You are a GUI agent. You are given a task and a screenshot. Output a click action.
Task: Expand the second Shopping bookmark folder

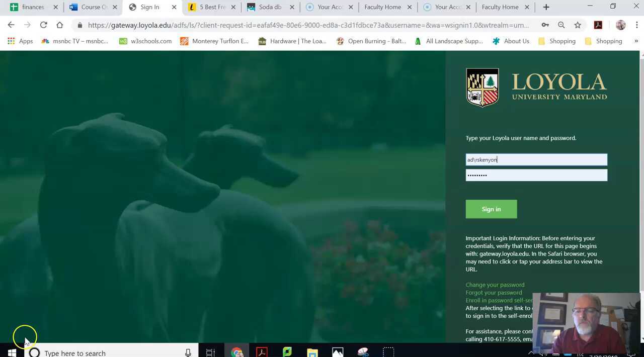603,41
